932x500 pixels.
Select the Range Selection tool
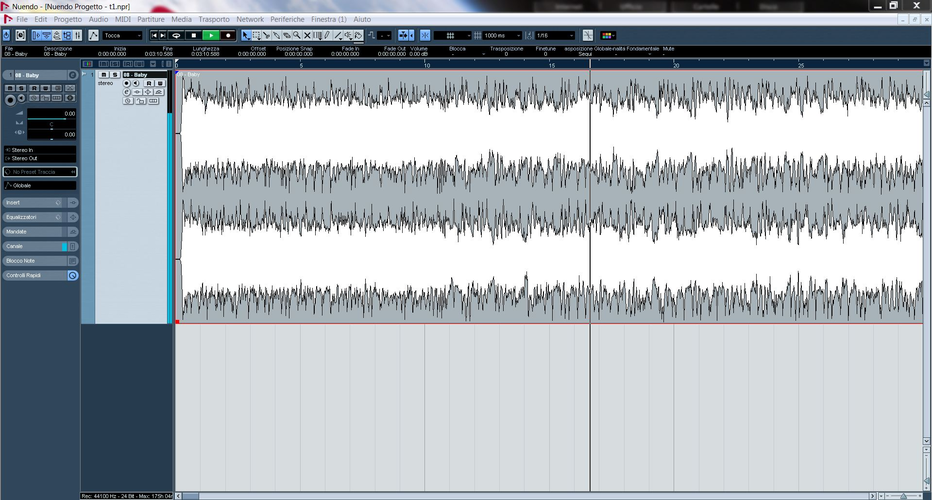point(257,36)
